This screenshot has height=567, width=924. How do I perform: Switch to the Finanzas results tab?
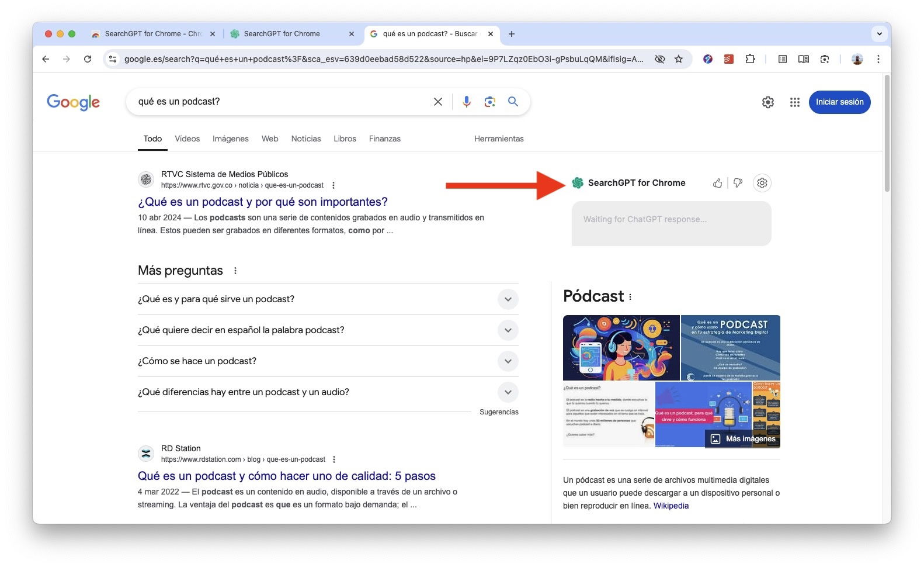coord(385,139)
